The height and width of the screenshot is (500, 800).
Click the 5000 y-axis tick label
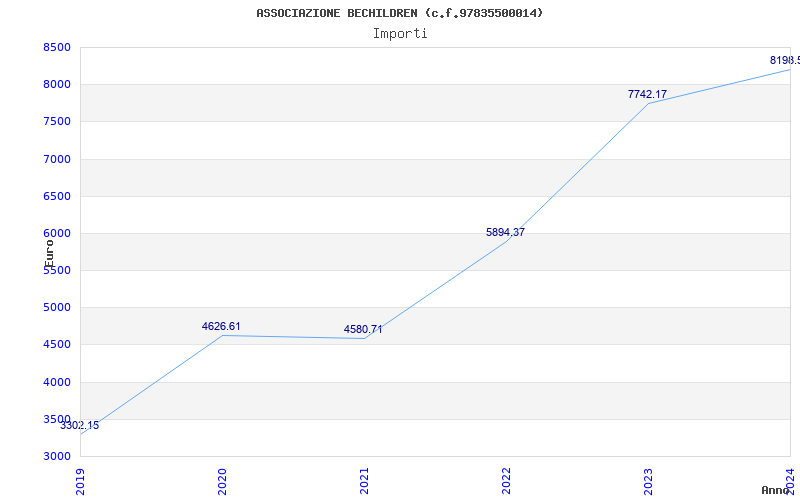(x=57, y=308)
